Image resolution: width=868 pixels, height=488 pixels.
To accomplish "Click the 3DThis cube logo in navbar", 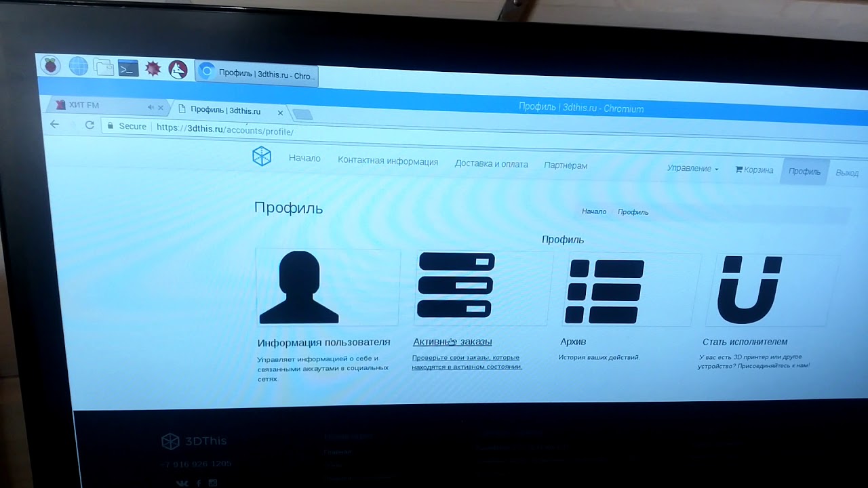I will coord(262,157).
